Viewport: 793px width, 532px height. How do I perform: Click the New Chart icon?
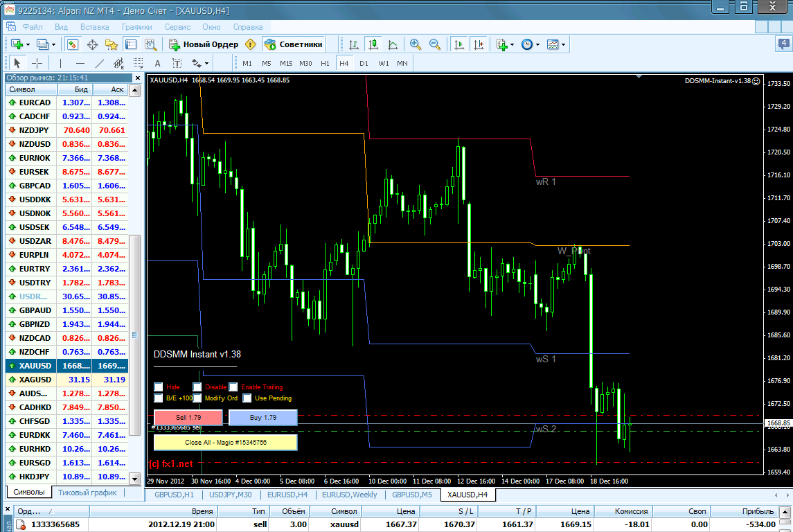pos(17,44)
